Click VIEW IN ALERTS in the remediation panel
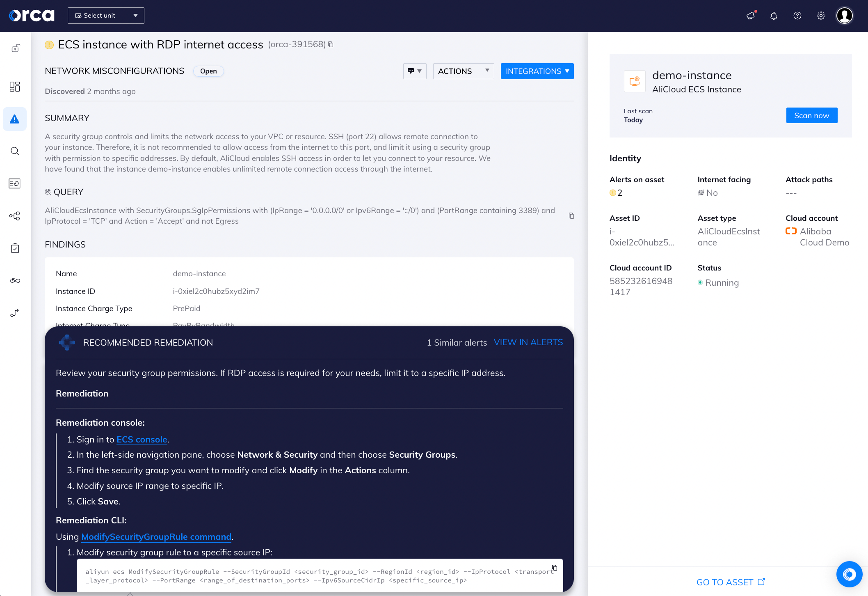The width and height of the screenshot is (868, 596). (528, 342)
